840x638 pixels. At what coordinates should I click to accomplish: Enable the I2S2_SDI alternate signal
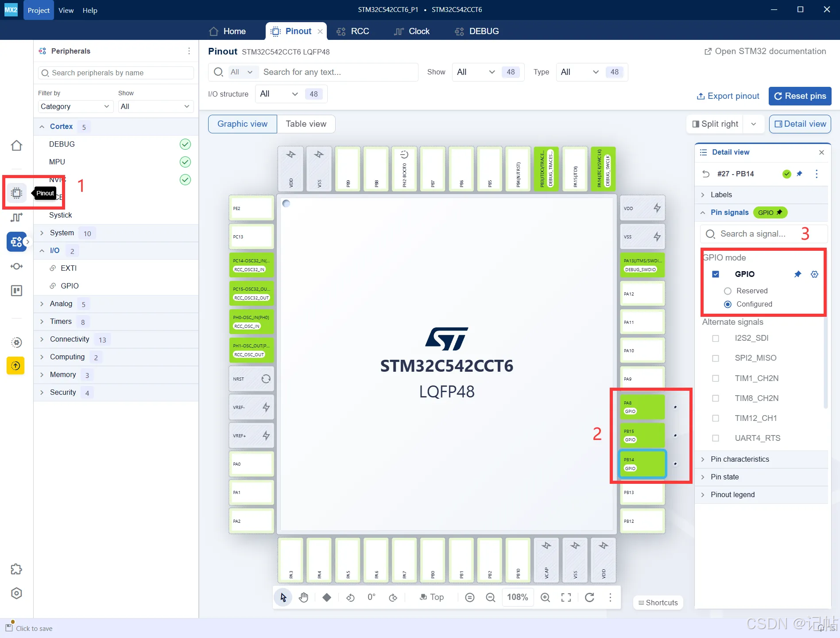[x=716, y=338]
